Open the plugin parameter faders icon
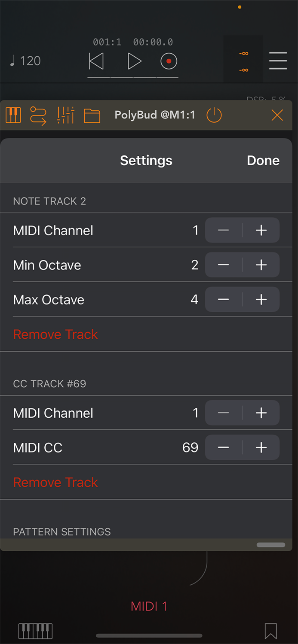 [x=65, y=115]
